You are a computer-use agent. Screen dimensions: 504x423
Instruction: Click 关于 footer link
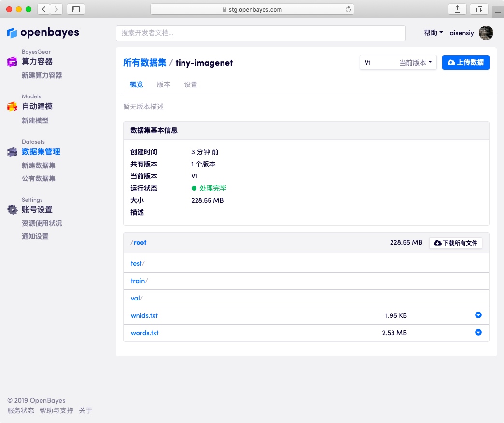(85, 410)
